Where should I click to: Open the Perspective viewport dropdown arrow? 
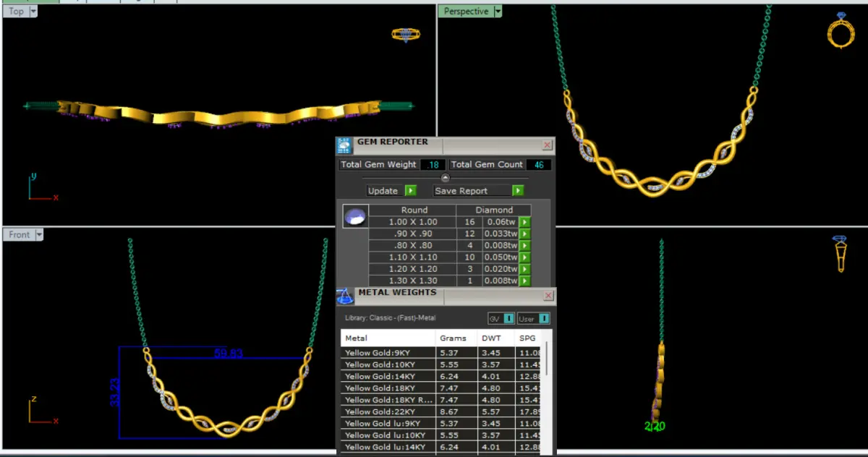click(x=498, y=12)
